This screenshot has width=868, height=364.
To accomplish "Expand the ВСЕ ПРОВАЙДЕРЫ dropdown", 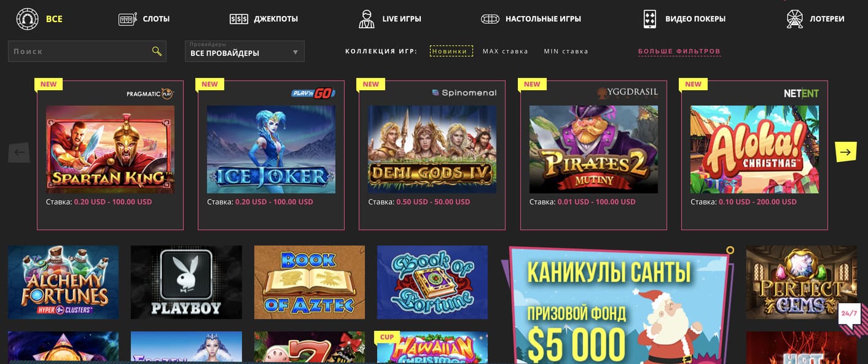I will pyautogui.click(x=244, y=51).
